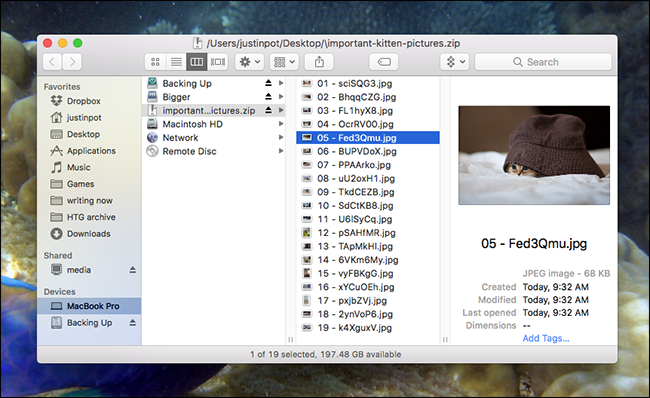Select Backing Up in sidebar Devices
The height and width of the screenshot is (398, 650).
(81, 323)
